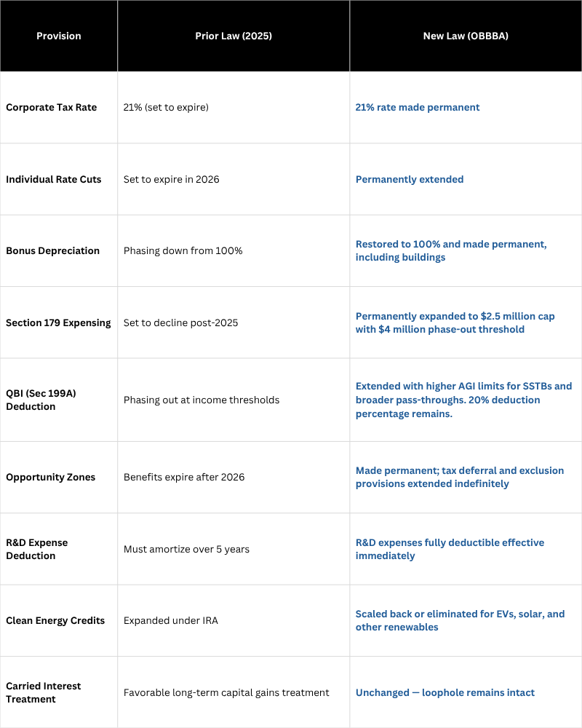Select the Corporate Tax Rate row label
Image resolution: width=582 pixels, height=728 pixels.
52,107
